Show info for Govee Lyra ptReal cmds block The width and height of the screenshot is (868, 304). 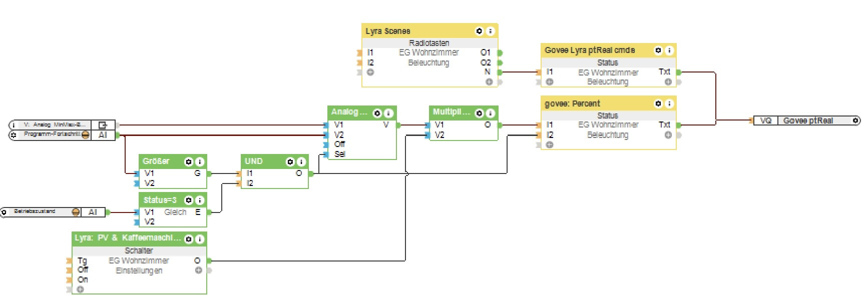click(x=669, y=50)
